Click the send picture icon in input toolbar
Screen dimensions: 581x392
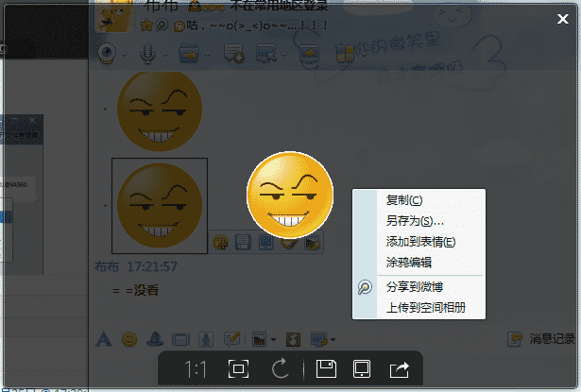click(x=260, y=339)
